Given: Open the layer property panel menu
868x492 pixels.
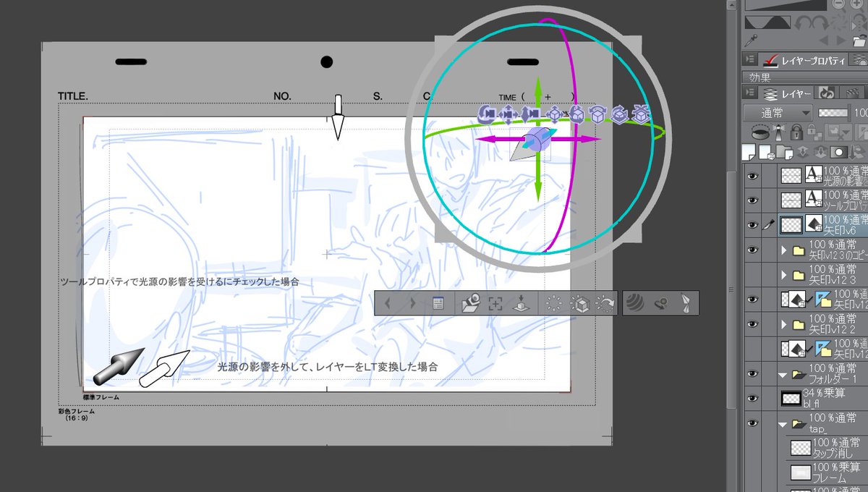Looking at the screenshot, I should point(750,60).
